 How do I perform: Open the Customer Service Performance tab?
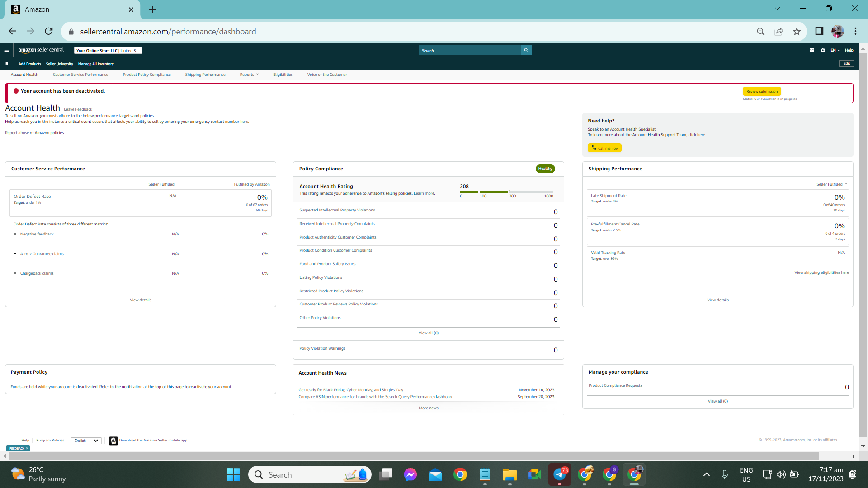[80, 75]
